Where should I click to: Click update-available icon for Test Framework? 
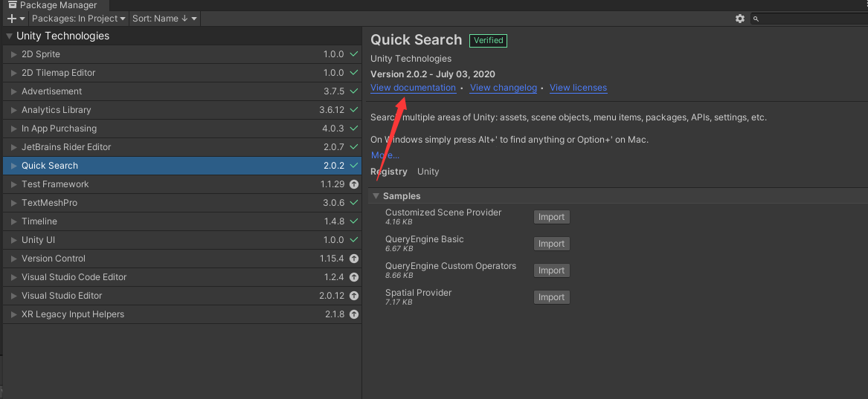(354, 184)
